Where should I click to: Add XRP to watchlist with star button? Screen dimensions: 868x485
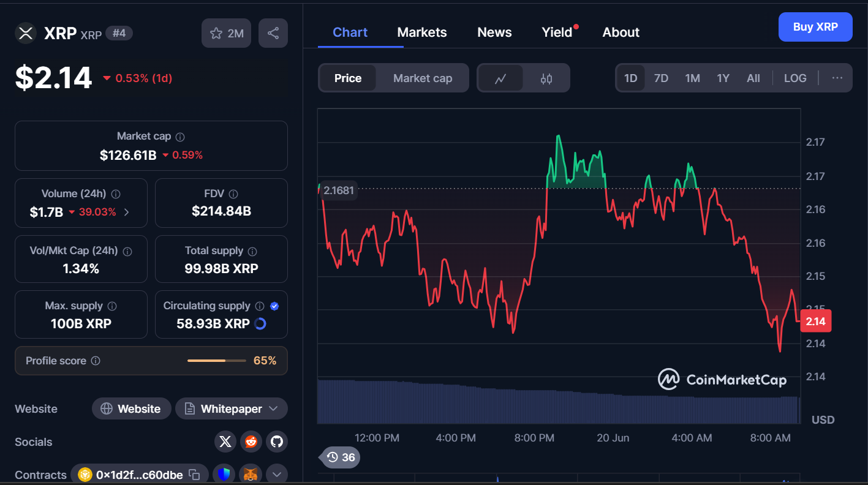tap(227, 33)
